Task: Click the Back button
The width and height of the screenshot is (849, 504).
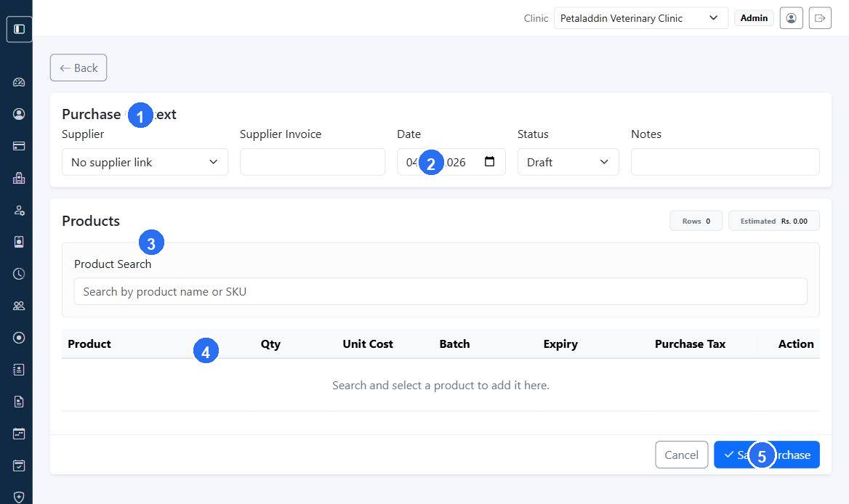Action: click(79, 68)
